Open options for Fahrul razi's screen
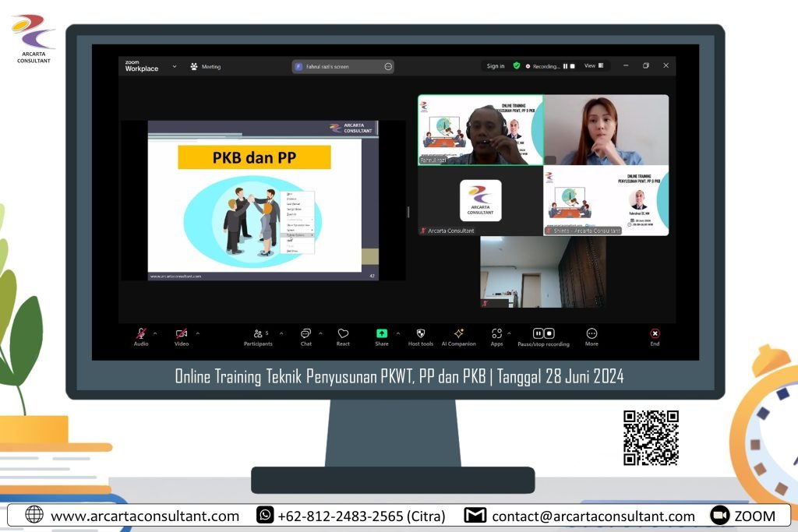 (x=388, y=67)
